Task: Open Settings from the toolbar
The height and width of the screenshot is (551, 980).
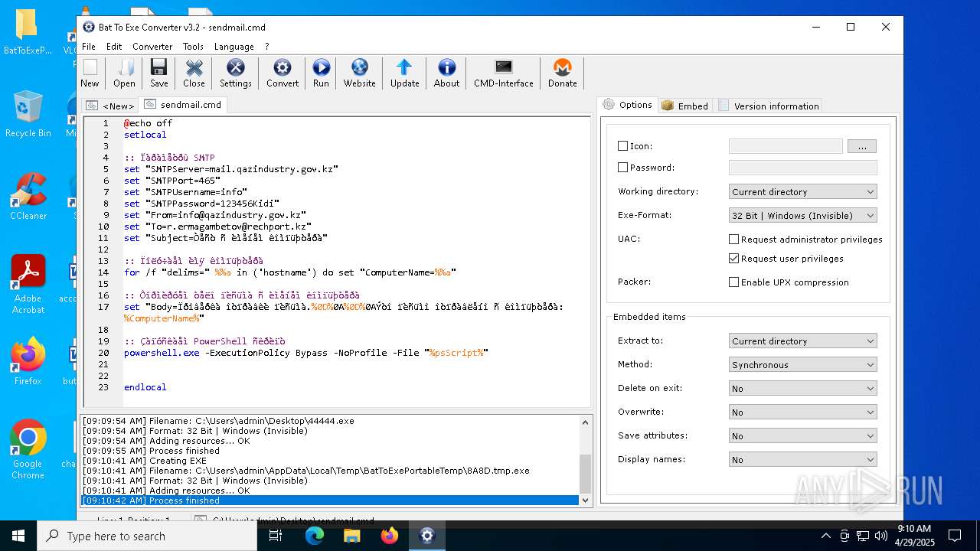Action: pos(236,73)
